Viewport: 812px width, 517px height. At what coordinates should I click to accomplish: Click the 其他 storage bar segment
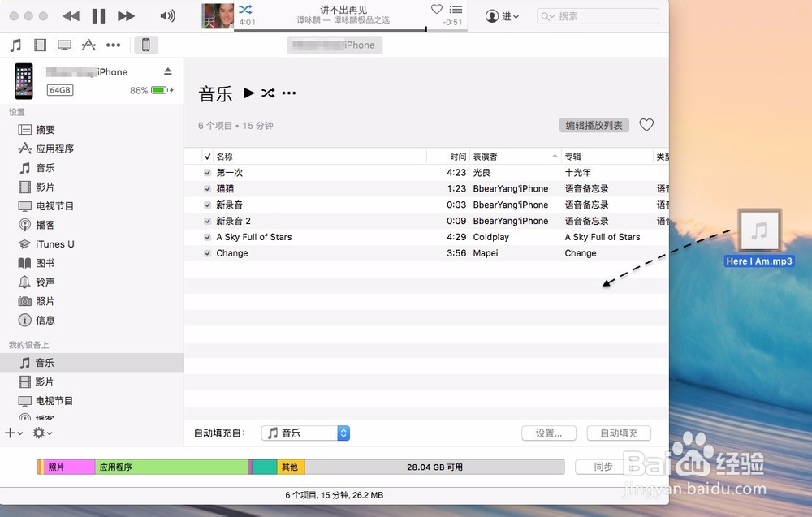point(291,467)
